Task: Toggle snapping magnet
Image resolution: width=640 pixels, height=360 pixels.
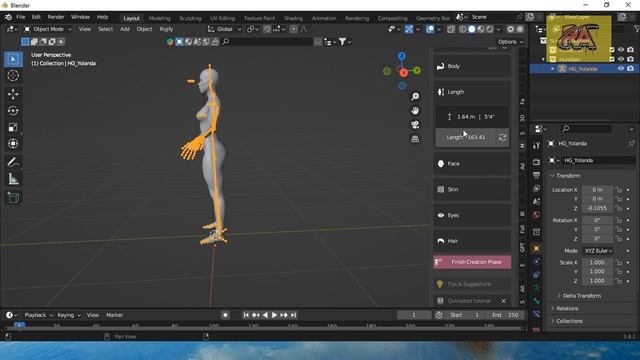Action: pyautogui.click(x=267, y=29)
